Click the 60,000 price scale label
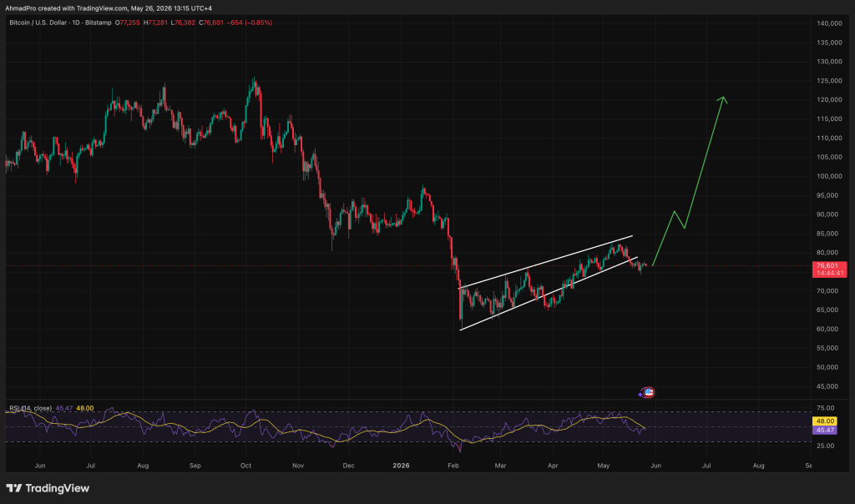Screen dimensions: 855x504 pyautogui.click(x=827, y=329)
